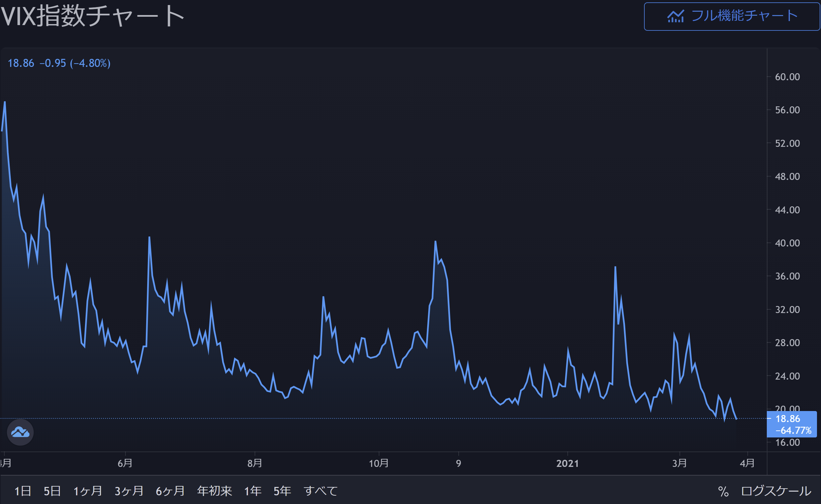
Task: Click the 40.00 level on price axis
Action: (787, 243)
